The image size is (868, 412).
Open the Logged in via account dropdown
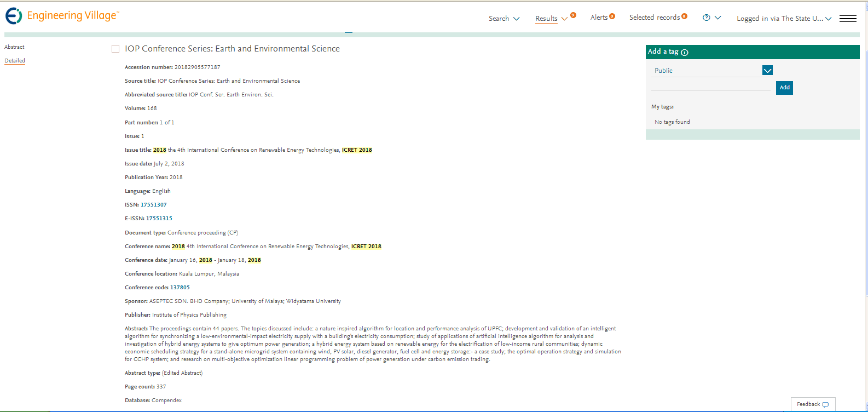[784, 19]
